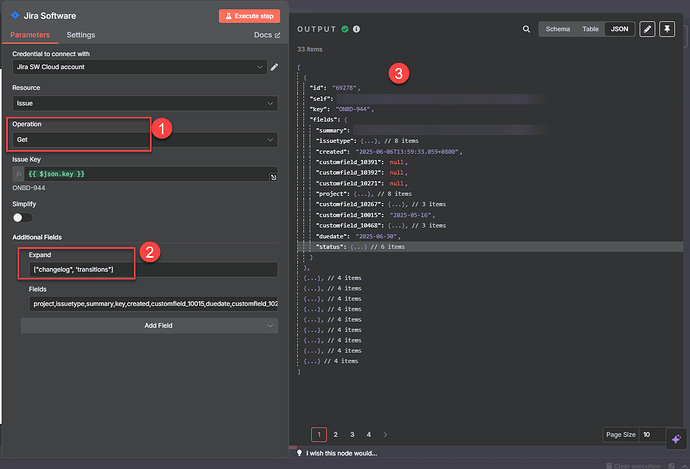Click the green success checkmark next to OUTPUT

pos(345,29)
